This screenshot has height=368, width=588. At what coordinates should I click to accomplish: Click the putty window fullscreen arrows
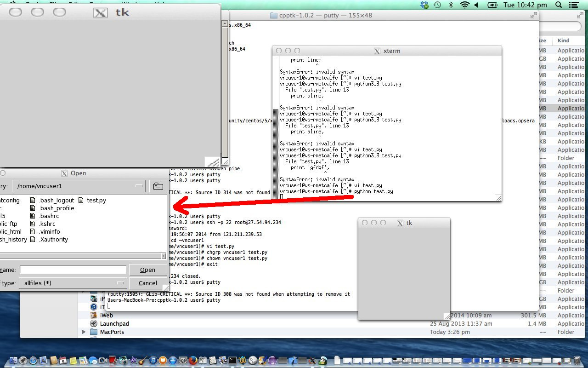533,15
